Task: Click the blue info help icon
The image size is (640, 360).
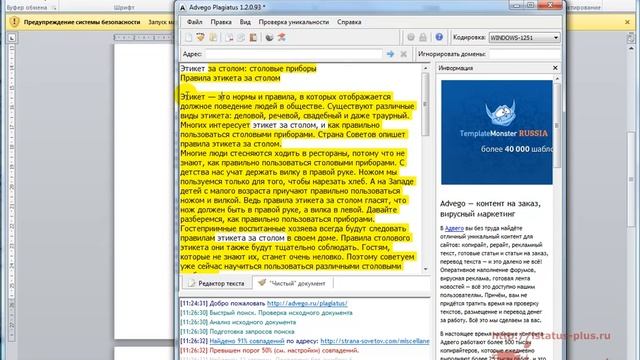Action: coord(439,37)
